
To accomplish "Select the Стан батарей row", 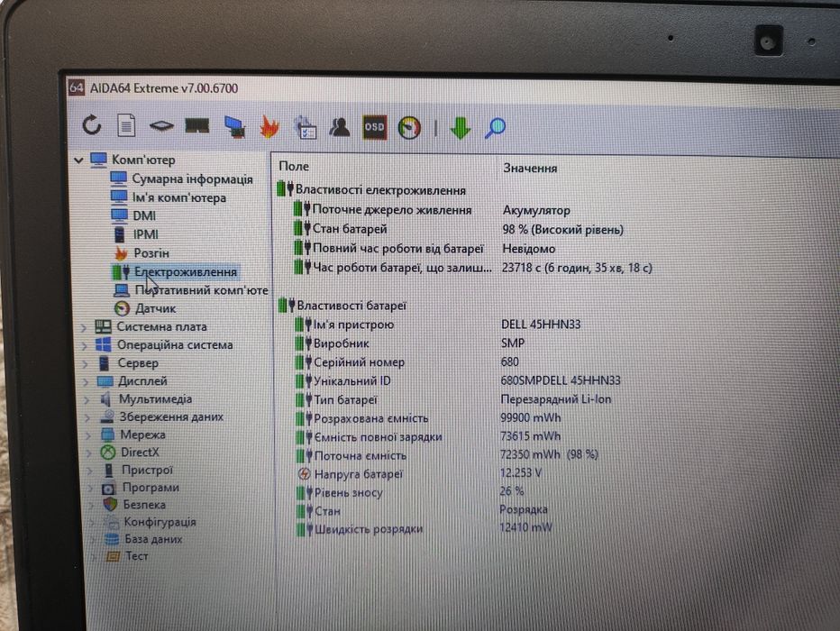I will pos(459,229).
